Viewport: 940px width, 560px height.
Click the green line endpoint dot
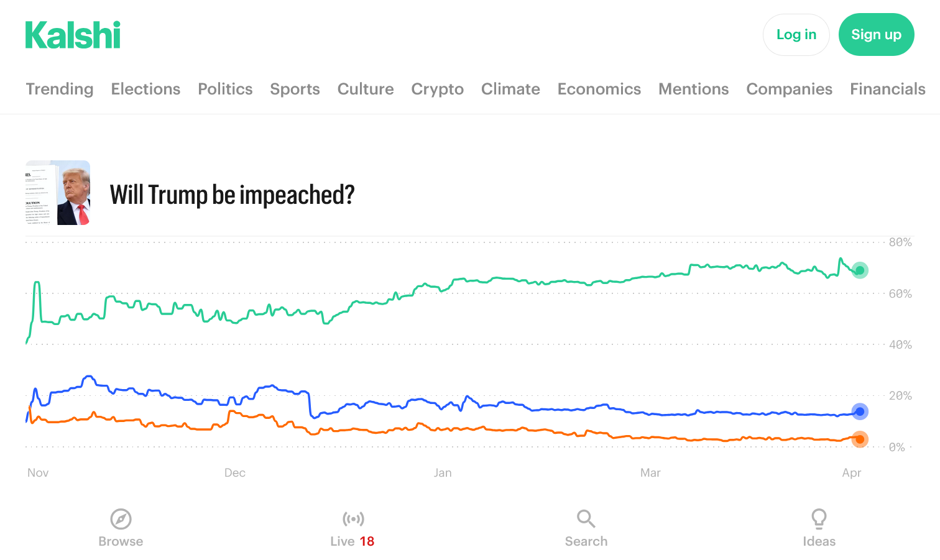(x=860, y=270)
